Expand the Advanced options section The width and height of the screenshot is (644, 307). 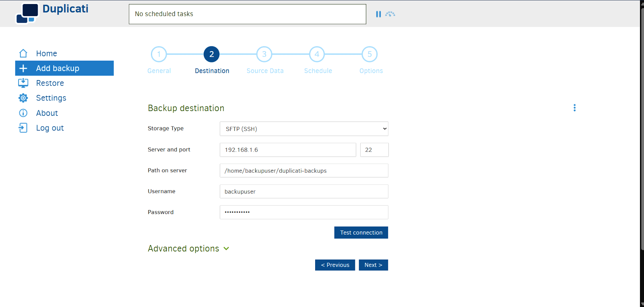coord(188,249)
